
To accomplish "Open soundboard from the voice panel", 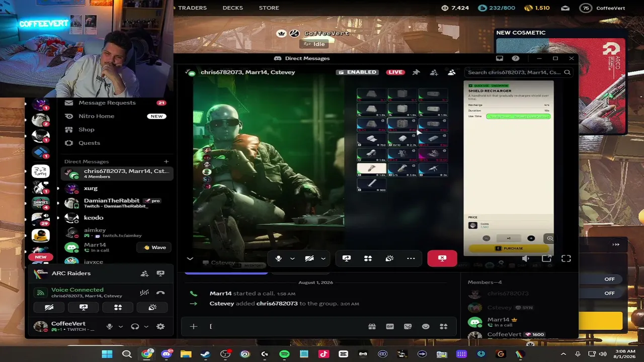I will pyautogui.click(x=152, y=307).
